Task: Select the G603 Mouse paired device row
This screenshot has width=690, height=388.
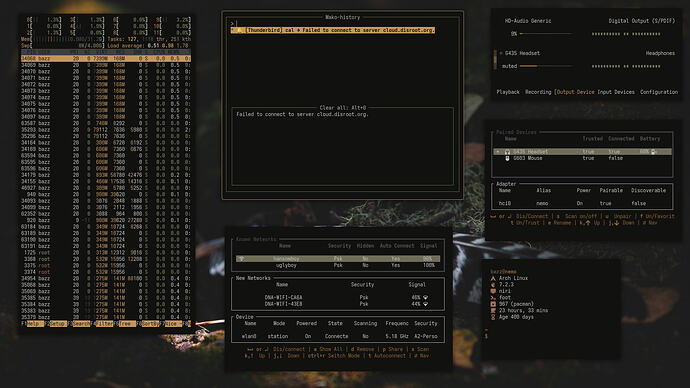Action: [x=583, y=158]
